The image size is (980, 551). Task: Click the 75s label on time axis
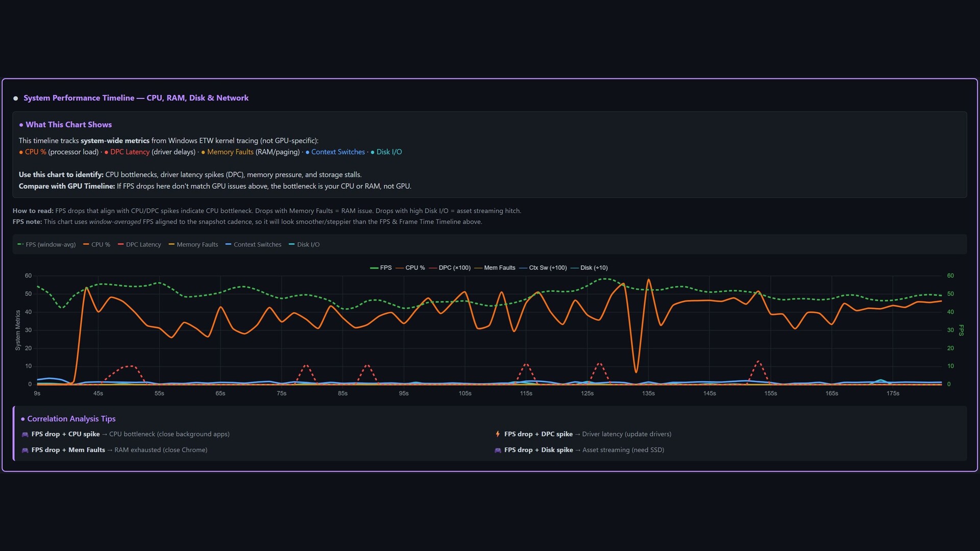282,393
